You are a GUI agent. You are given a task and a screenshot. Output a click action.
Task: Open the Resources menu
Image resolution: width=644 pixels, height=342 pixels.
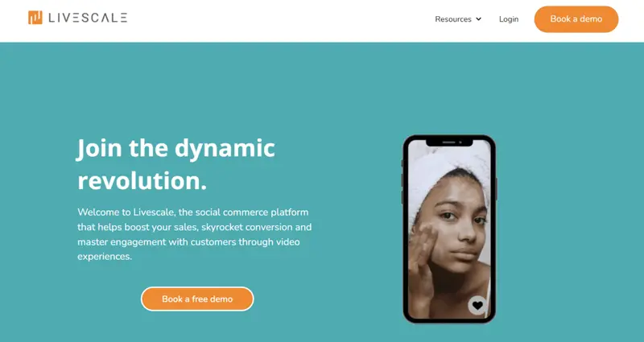pyautogui.click(x=458, y=19)
